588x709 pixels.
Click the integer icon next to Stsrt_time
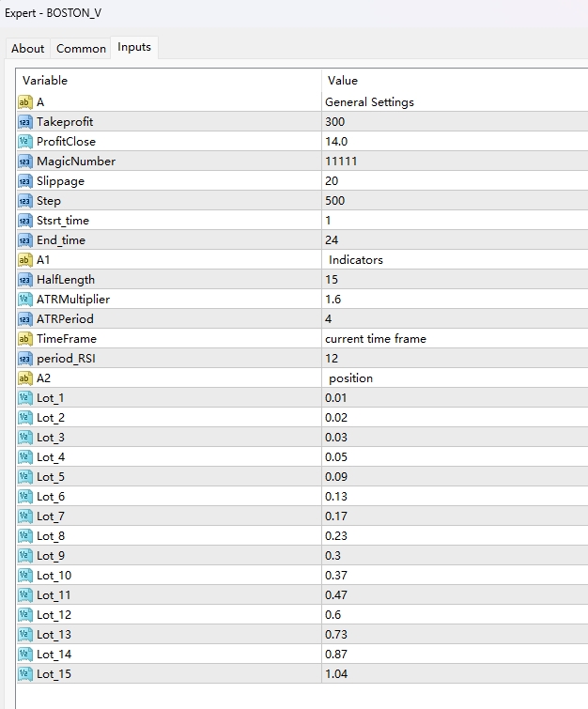[24, 221]
